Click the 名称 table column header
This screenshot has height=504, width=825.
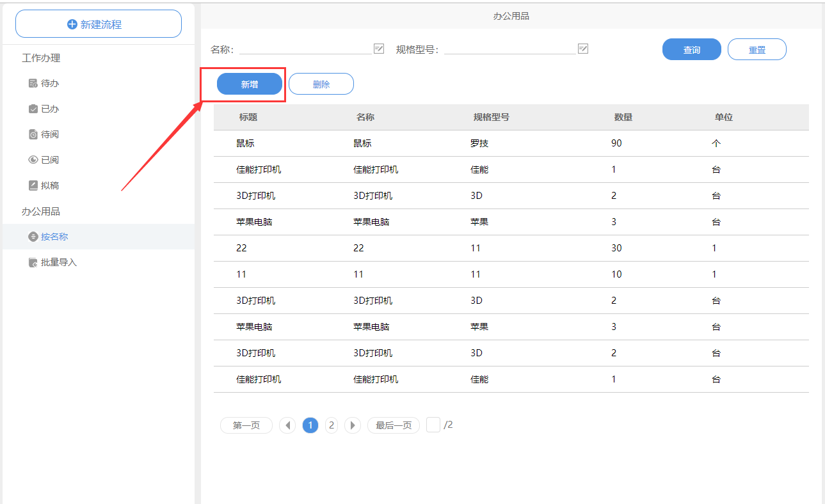pos(365,118)
